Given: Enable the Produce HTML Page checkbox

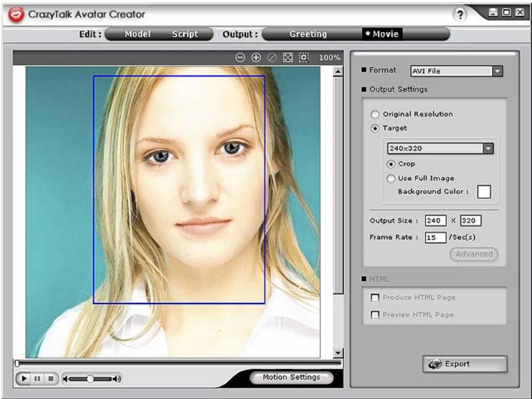Looking at the screenshot, I should tap(375, 298).
